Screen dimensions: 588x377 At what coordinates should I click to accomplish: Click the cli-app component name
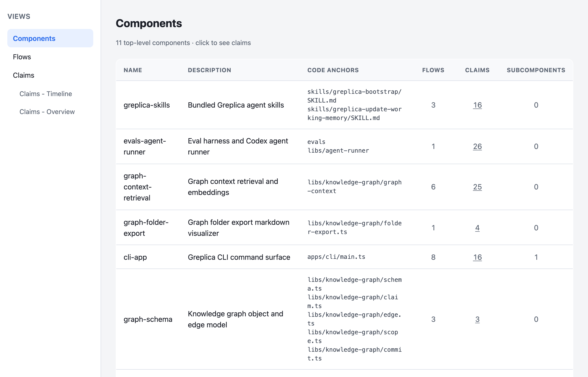[x=135, y=257]
